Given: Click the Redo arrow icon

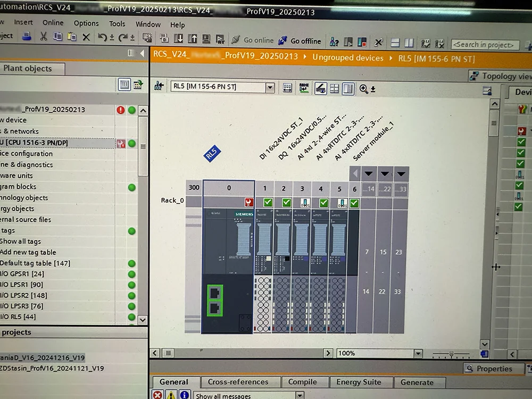Looking at the screenshot, I should pos(123,37).
